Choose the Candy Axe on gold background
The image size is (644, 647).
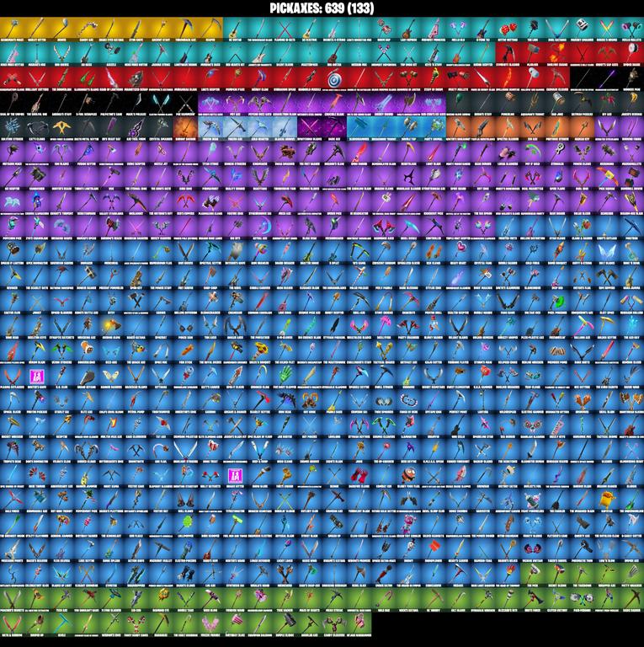tap(87, 29)
